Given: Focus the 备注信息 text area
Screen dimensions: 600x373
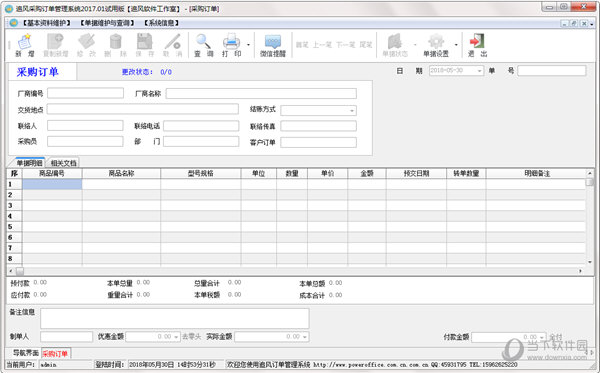Looking at the screenshot, I should 175,318.
